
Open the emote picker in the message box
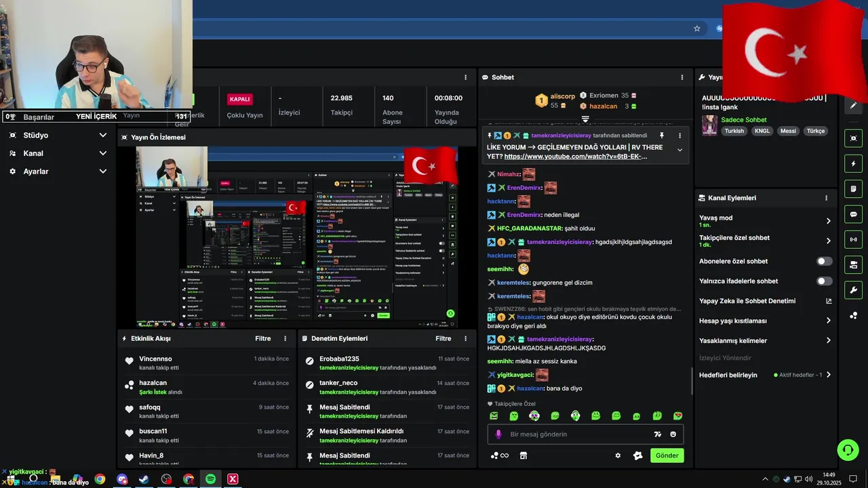click(673, 434)
